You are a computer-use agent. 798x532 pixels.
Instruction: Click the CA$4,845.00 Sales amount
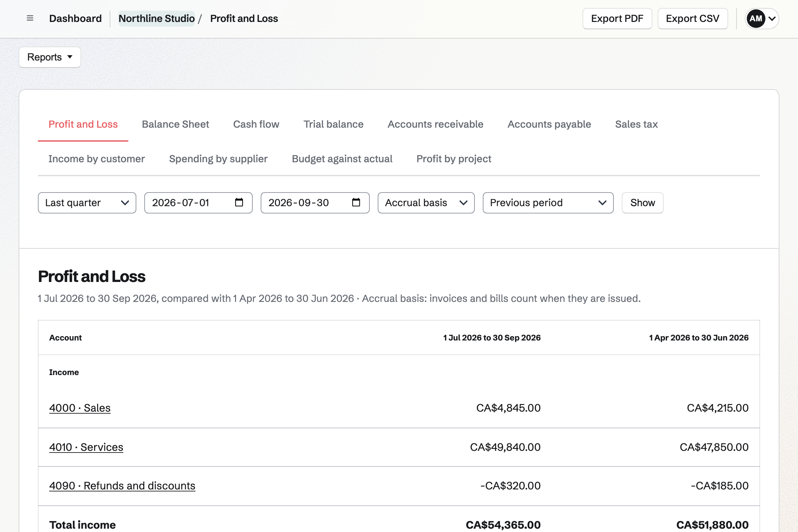508,408
